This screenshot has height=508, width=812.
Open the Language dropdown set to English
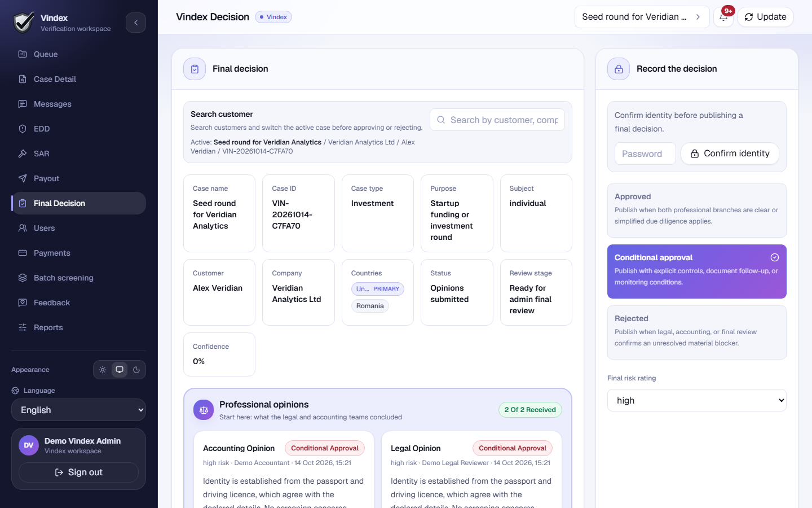(78, 410)
